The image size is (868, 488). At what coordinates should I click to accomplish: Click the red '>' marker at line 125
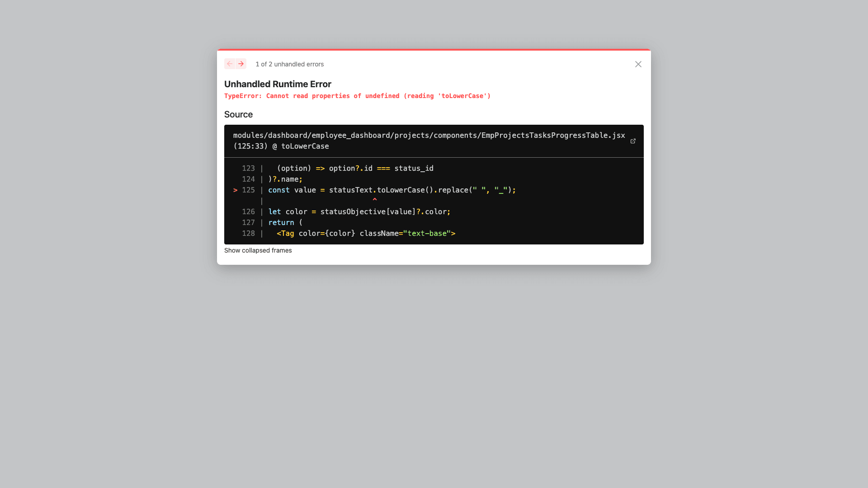pyautogui.click(x=235, y=190)
